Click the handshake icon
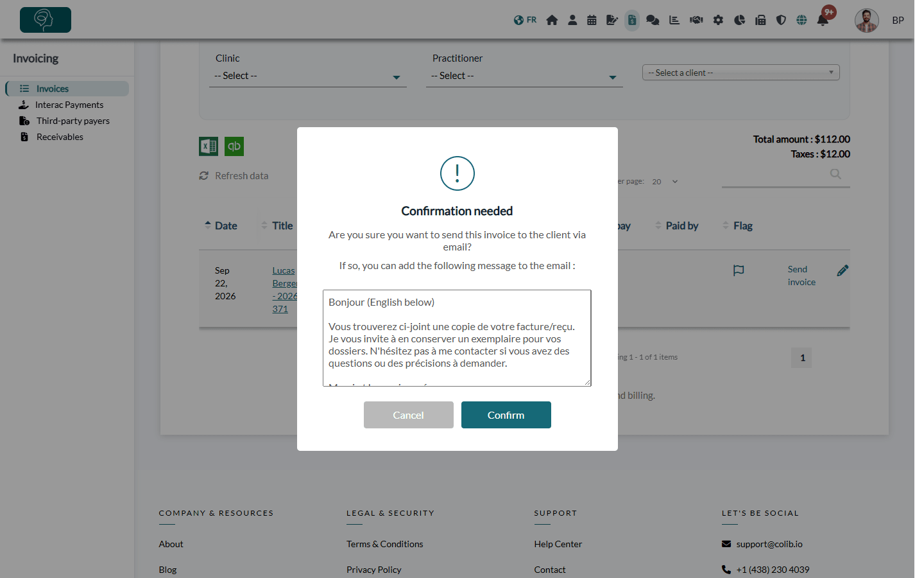924x578 pixels. [x=696, y=20]
